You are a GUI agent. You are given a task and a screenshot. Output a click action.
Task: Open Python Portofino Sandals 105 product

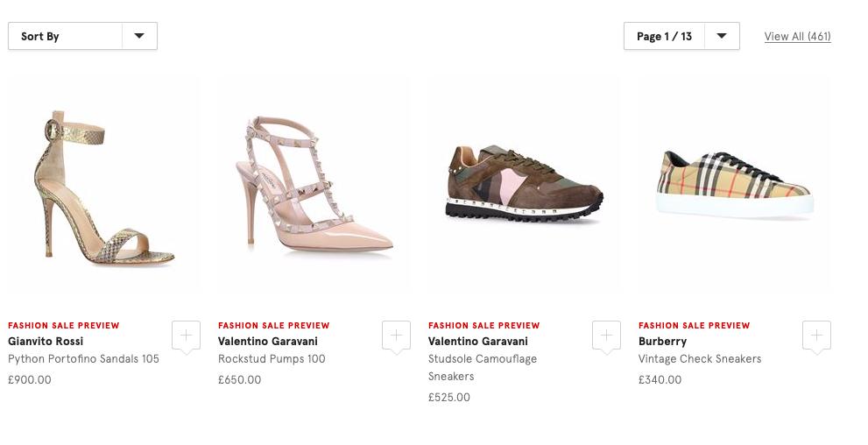point(83,358)
